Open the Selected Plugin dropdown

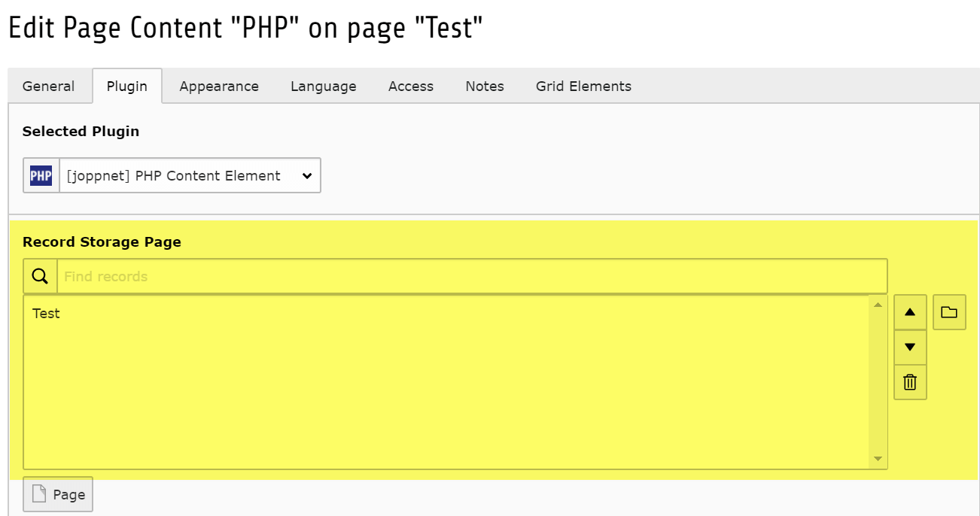pos(190,176)
